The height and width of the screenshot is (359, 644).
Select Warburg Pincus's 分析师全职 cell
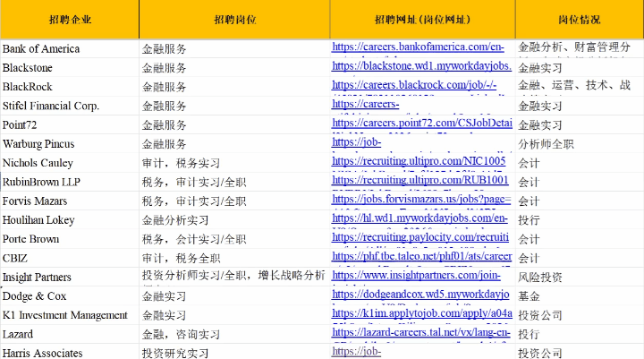pos(580,144)
